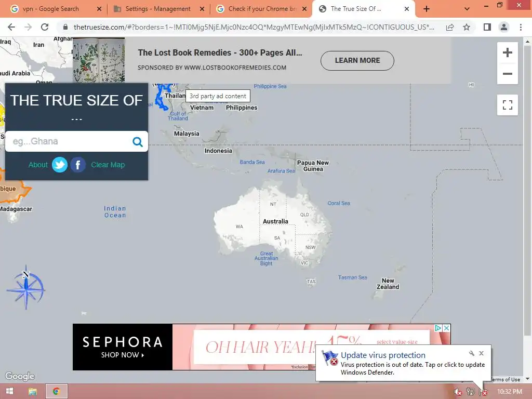Open the Twitter share icon

[60, 165]
